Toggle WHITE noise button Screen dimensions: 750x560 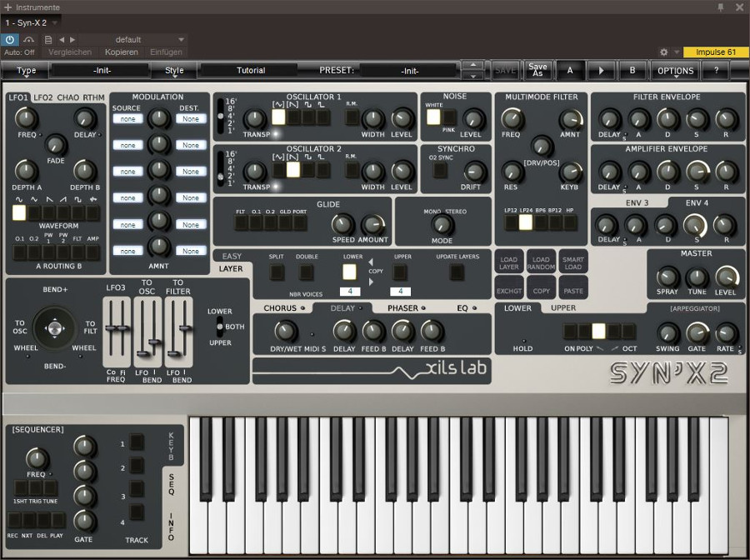coord(433,117)
